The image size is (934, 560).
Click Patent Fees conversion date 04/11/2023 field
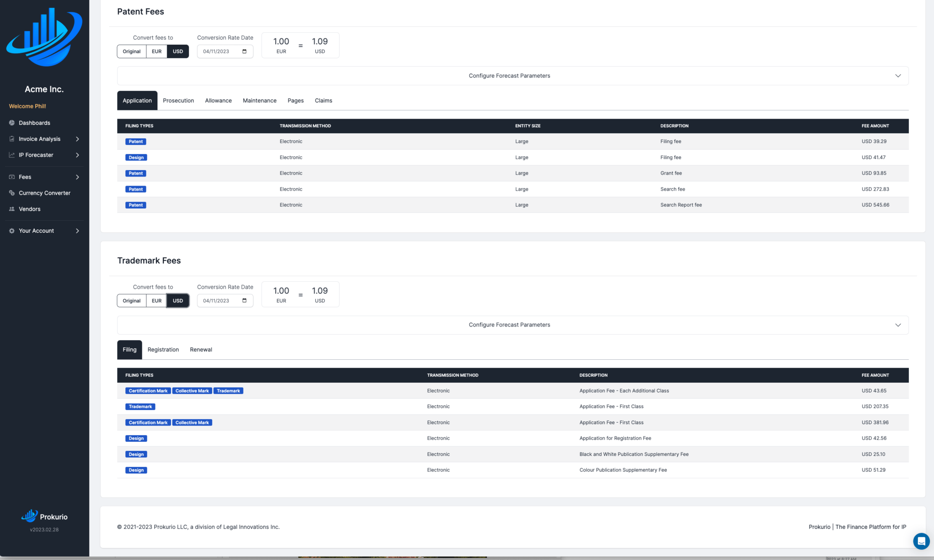pos(225,52)
